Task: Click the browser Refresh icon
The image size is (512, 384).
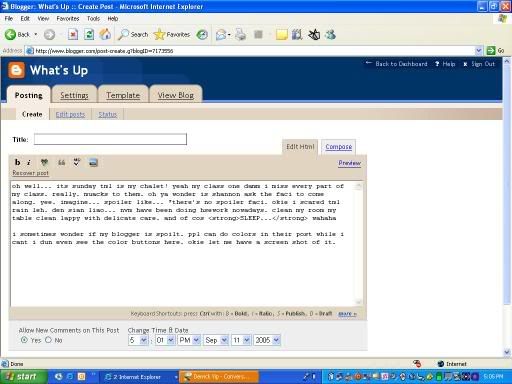Action: [x=89, y=34]
